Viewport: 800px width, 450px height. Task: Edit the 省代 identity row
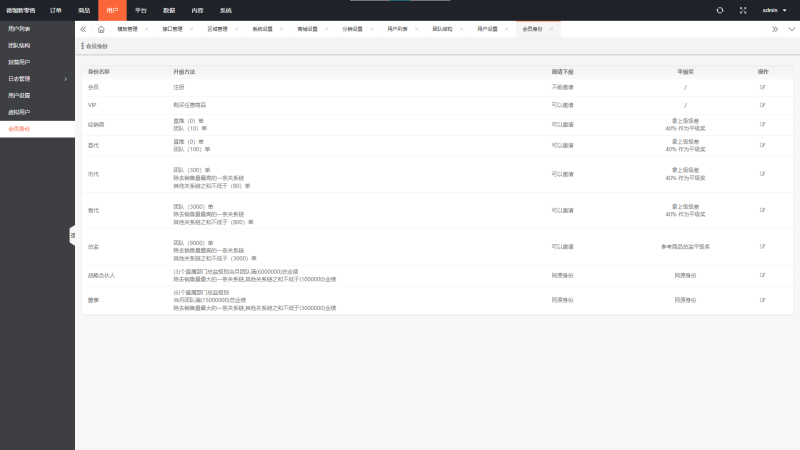pos(762,210)
